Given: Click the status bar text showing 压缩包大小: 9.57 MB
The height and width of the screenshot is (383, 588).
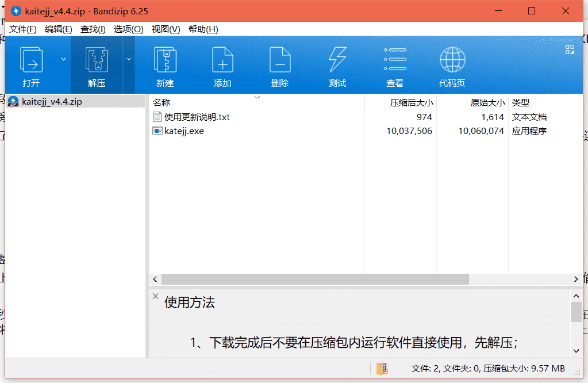Looking at the screenshot, I should click(x=524, y=369).
